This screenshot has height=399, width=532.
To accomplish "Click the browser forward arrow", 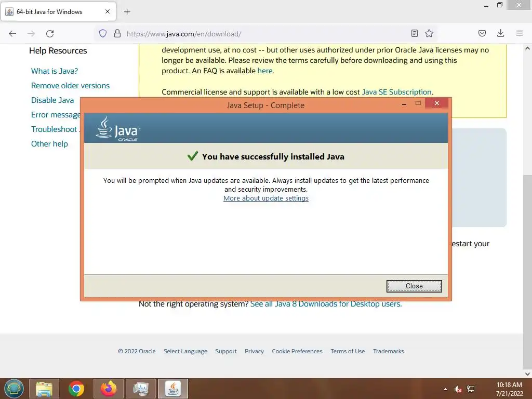I will 31,34.
